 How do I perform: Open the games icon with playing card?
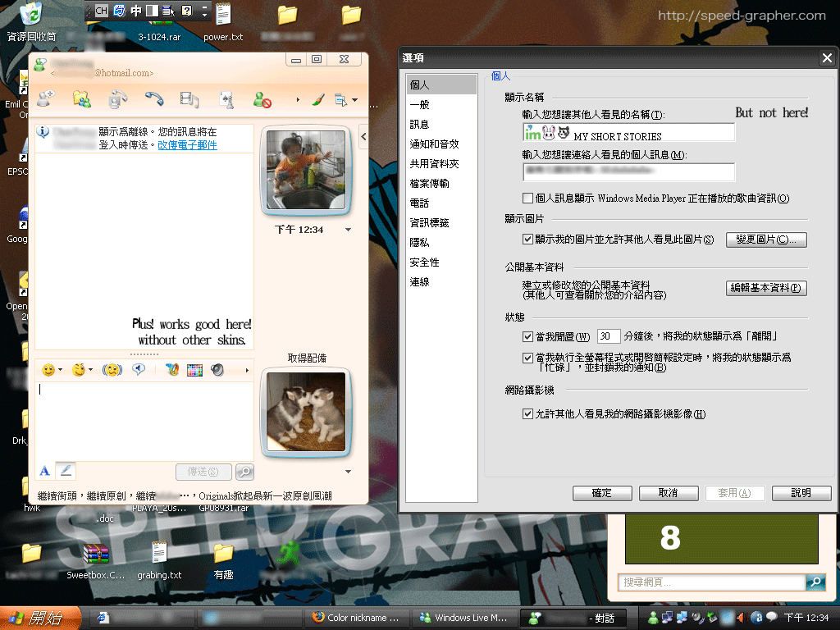pos(226,99)
